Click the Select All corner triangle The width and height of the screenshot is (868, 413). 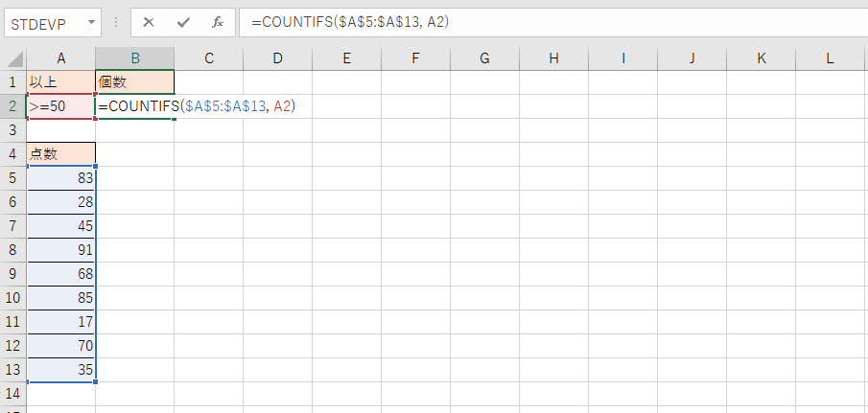coord(13,58)
